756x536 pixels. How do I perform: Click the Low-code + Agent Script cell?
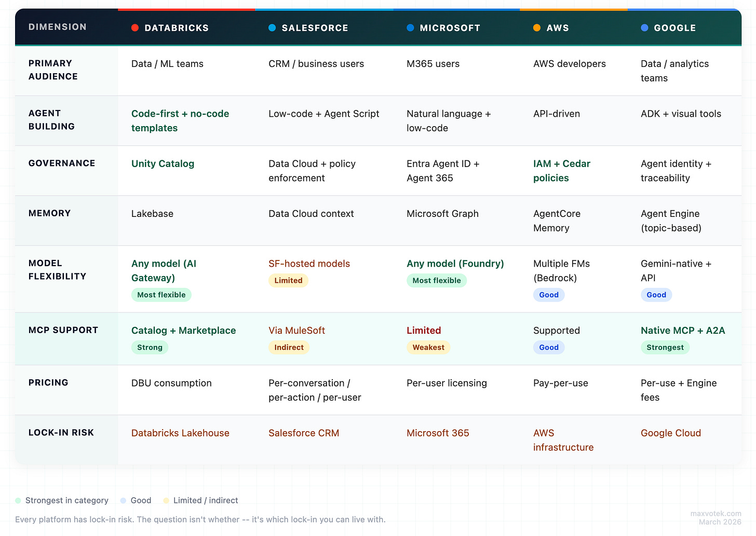click(x=324, y=114)
